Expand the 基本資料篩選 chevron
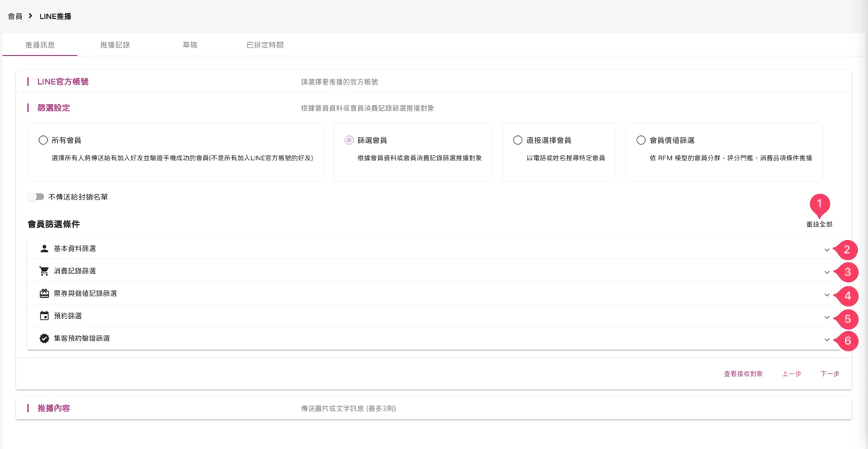Viewport: 868px width, 449px height. [x=827, y=250]
